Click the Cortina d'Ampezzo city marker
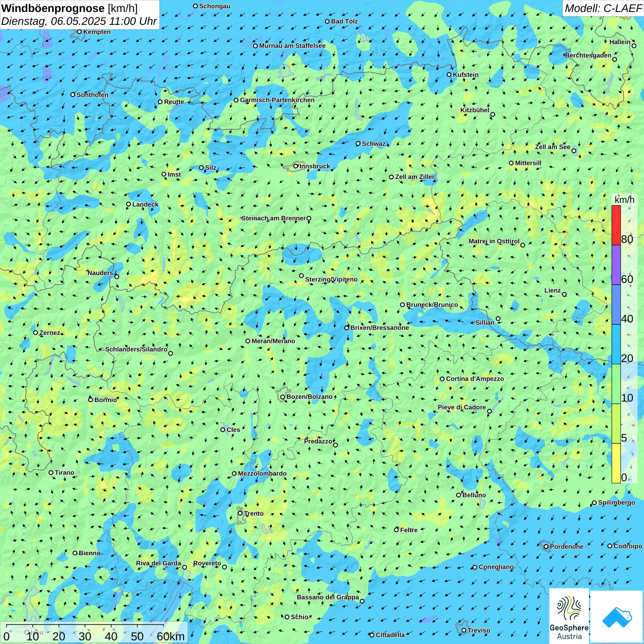 pos(443,379)
